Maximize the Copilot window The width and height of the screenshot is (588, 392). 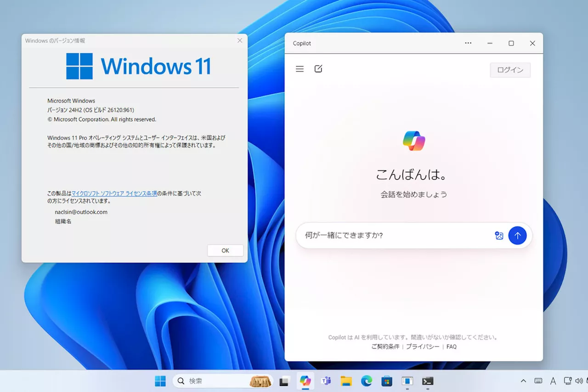511,43
